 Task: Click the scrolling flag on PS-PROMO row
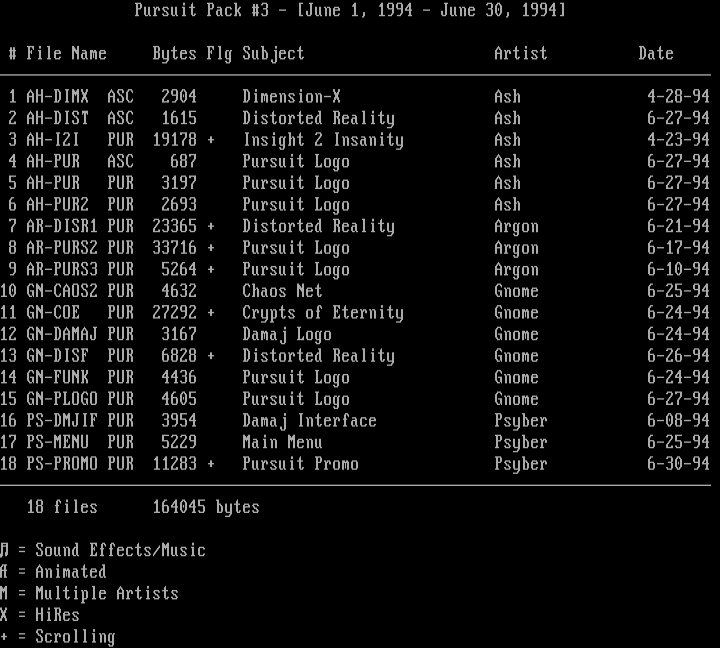coord(211,464)
